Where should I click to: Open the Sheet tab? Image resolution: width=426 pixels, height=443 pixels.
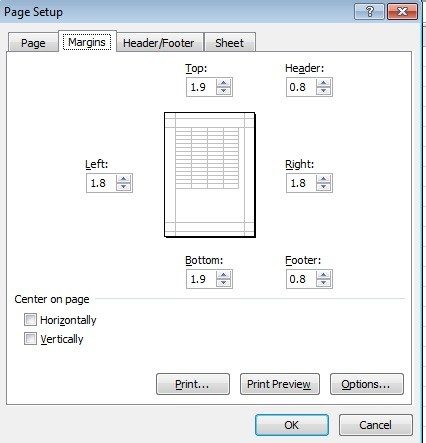[x=229, y=43]
